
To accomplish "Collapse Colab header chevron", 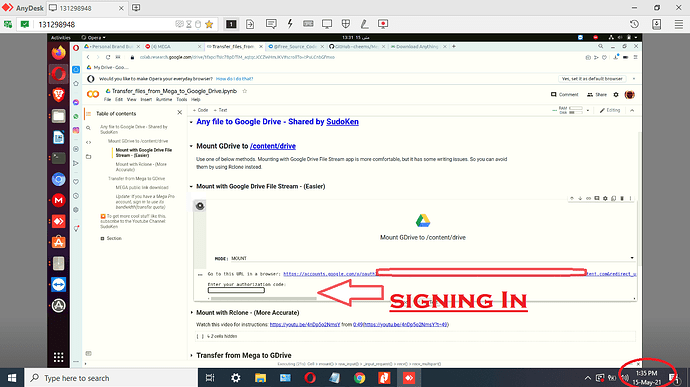I will [632, 111].
